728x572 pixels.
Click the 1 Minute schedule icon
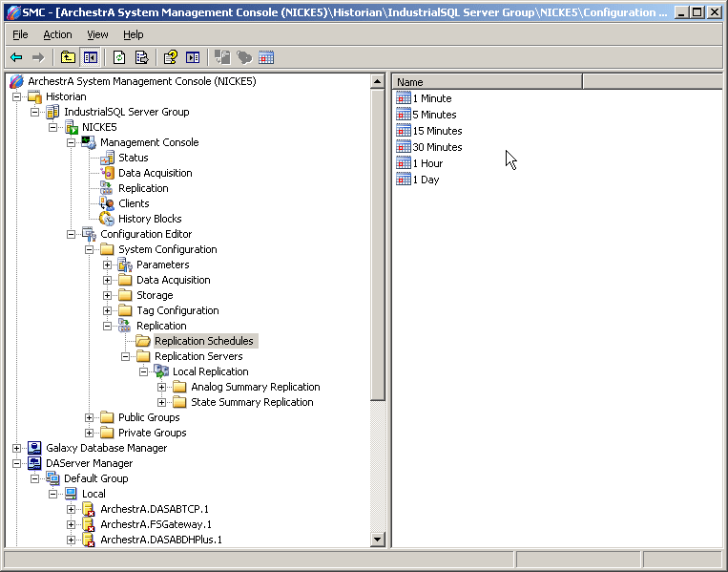[x=403, y=98]
